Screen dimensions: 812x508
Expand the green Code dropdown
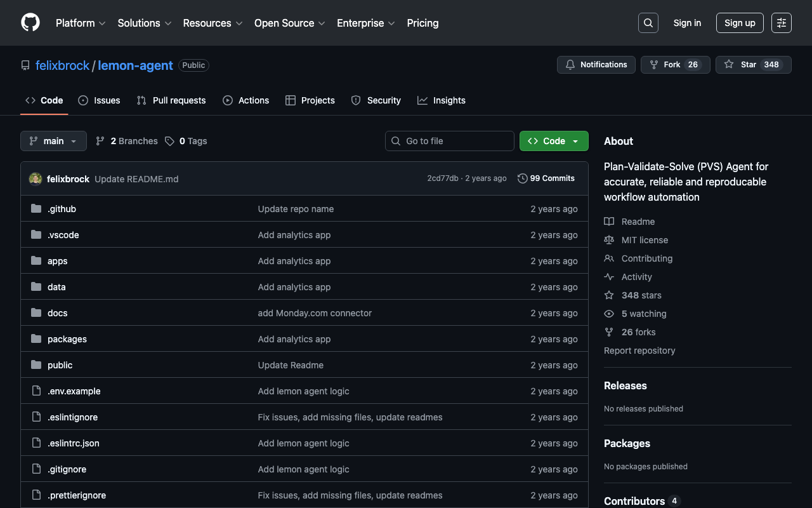(x=553, y=141)
